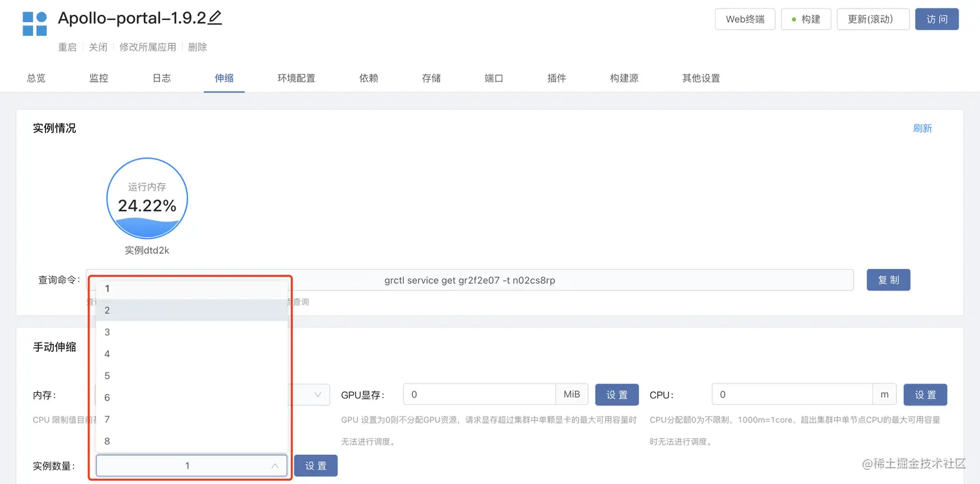
Task: Open the 构建源 tab
Action: (624, 78)
